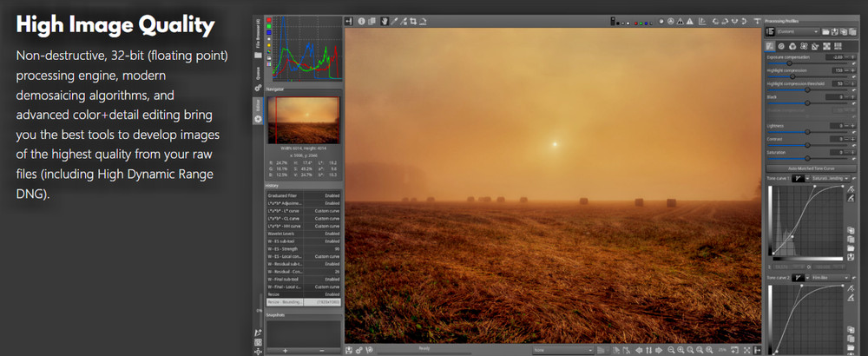Zoom in on the preview
The height and width of the screenshot is (356, 868).
[x=681, y=350]
